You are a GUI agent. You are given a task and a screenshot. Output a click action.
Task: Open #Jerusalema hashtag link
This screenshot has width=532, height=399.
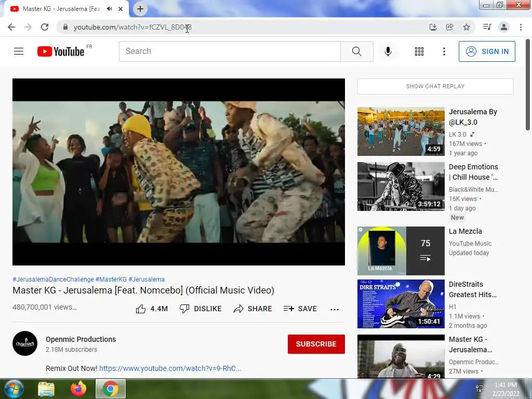click(146, 279)
